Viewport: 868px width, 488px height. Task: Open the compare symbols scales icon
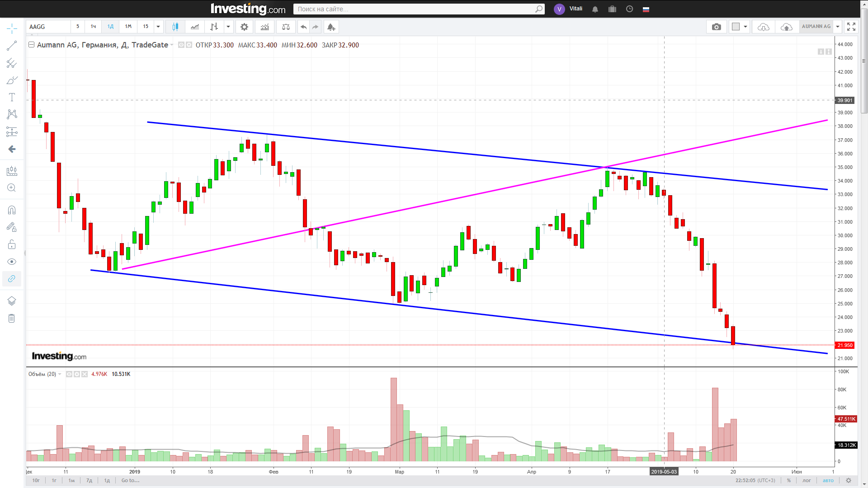pyautogui.click(x=286, y=27)
